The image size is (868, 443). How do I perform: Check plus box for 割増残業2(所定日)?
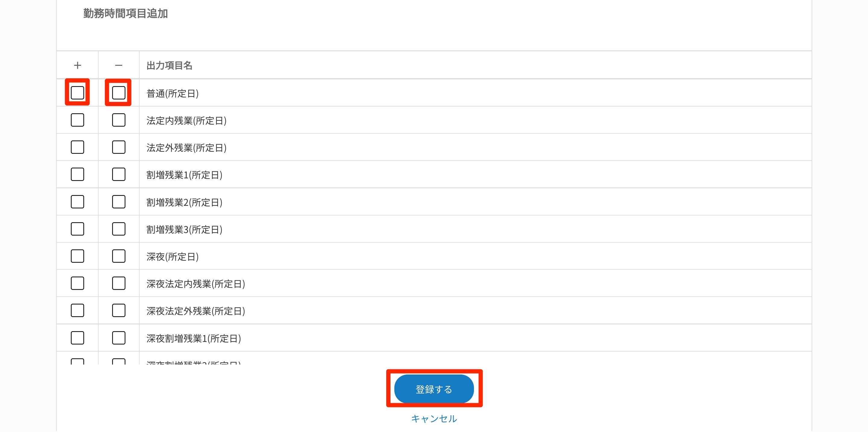click(x=77, y=202)
